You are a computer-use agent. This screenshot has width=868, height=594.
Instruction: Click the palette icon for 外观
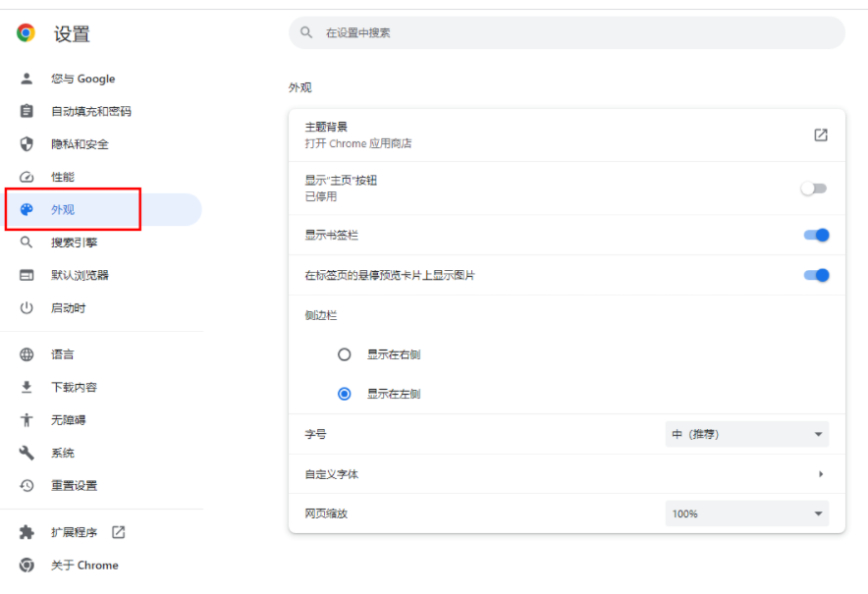point(27,210)
